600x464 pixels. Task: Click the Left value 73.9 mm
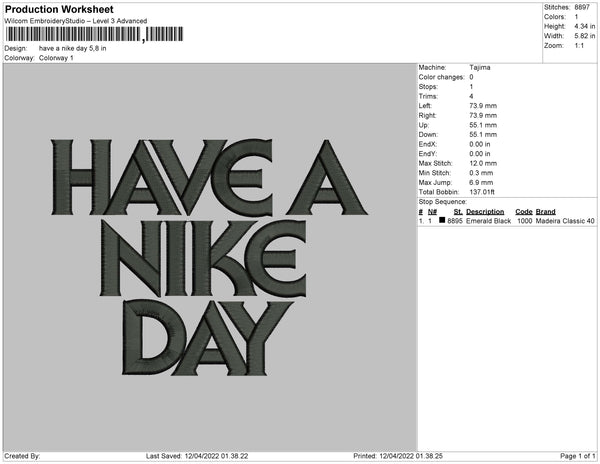(483, 106)
